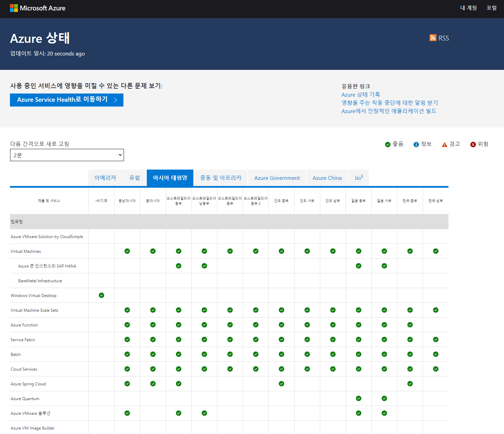
Task: Switch to the 중동 및 아프리카 tab
Action: [221, 178]
